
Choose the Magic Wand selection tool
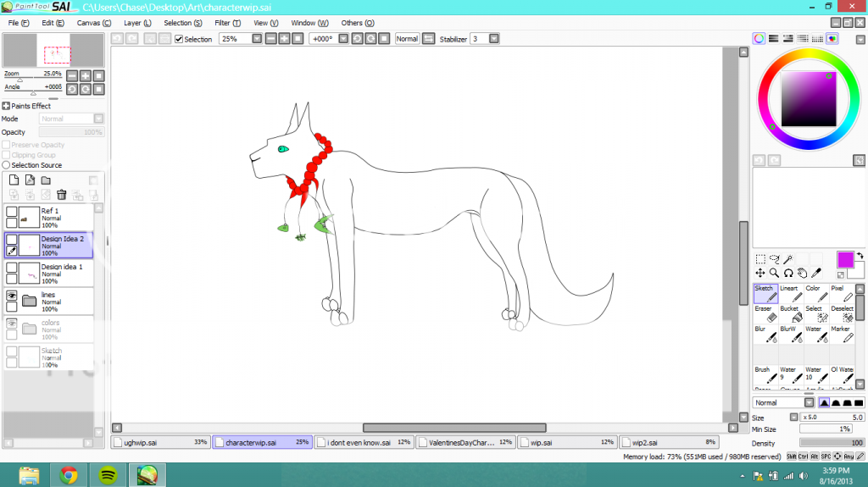pyautogui.click(x=788, y=259)
